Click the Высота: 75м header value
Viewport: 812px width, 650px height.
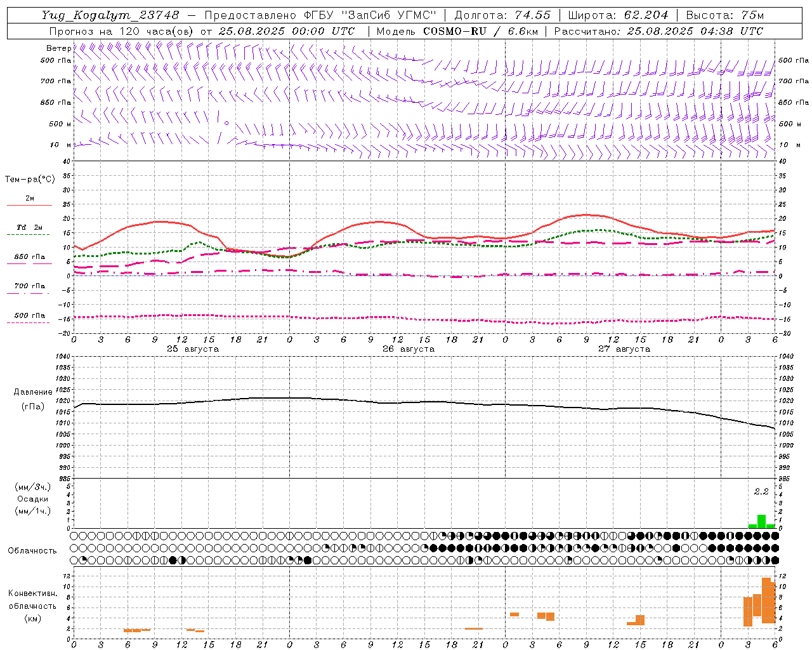pyautogui.click(x=725, y=15)
